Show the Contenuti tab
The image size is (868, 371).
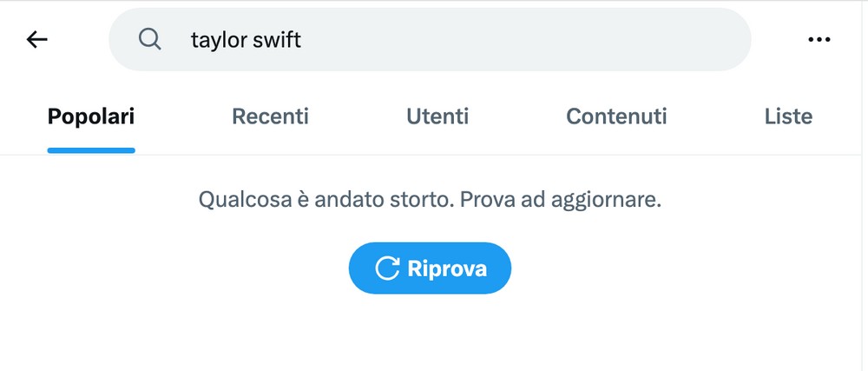tap(616, 116)
